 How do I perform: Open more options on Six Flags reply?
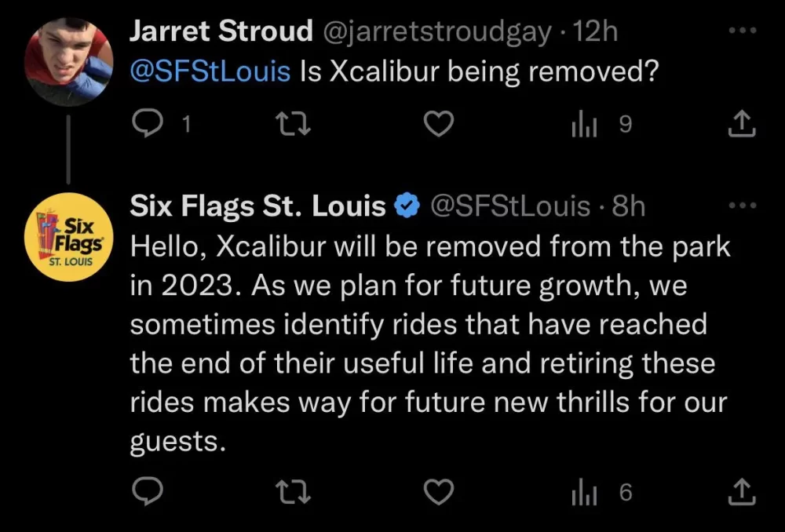(x=742, y=206)
